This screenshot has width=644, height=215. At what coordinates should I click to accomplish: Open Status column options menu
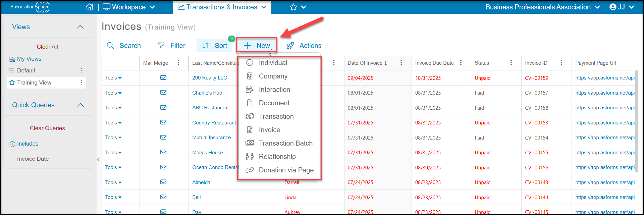[x=511, y=63]
